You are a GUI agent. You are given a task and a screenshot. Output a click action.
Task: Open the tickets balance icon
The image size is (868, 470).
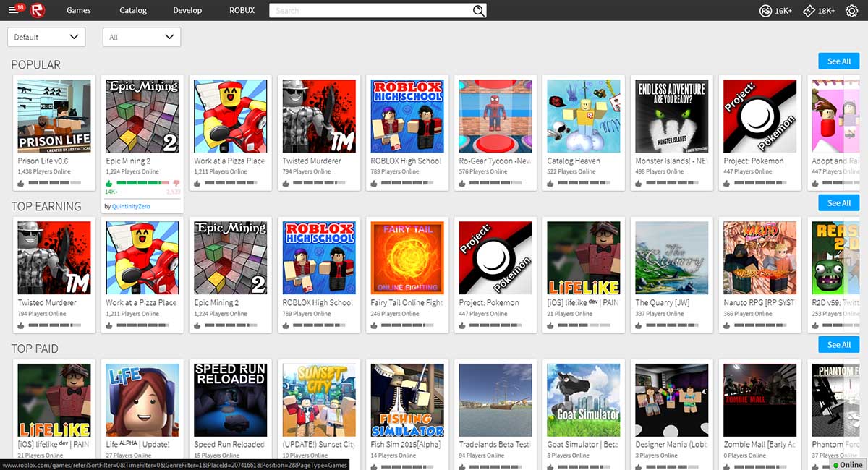click(x=809, y=10)
